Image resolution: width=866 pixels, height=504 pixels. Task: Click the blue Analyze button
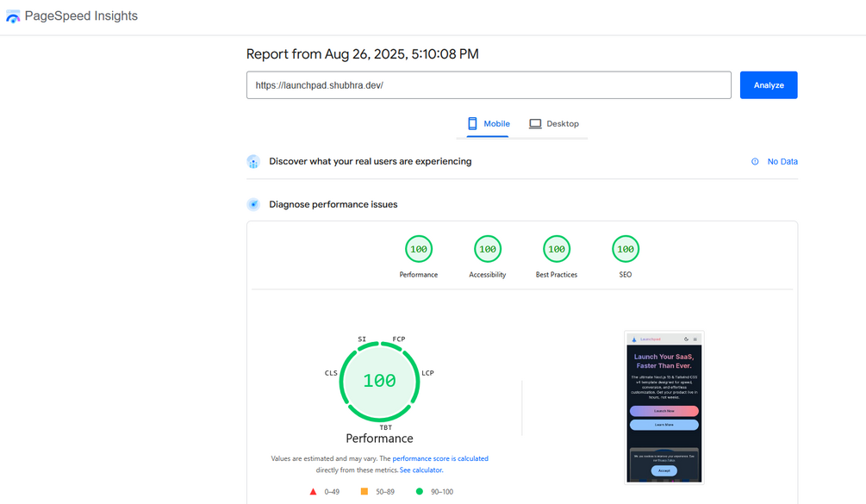point(769,85)
